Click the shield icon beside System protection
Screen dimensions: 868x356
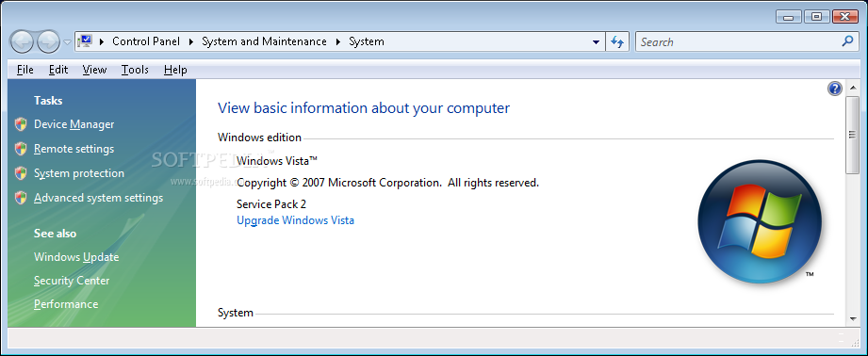tap(21, 173)
